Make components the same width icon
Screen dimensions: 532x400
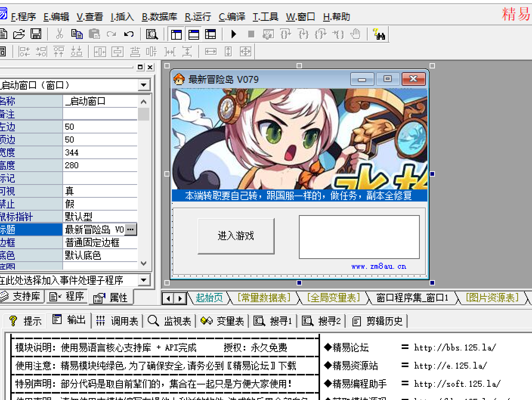[x=211, y=51]
